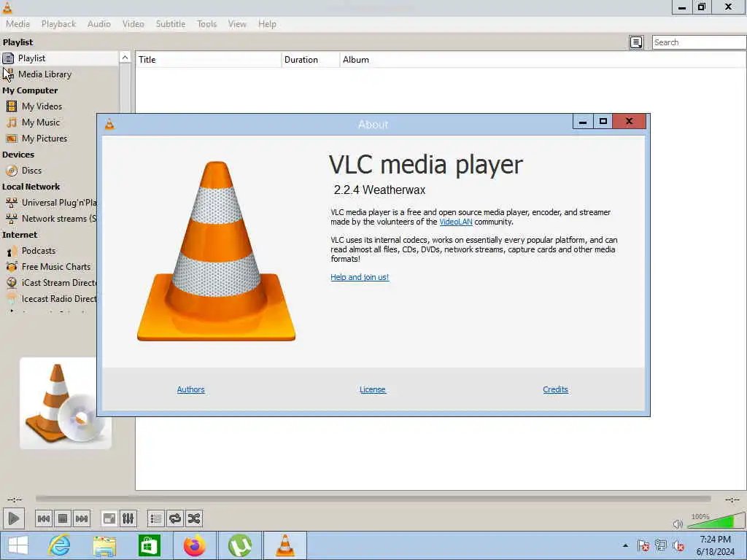
Task: Open the Authors link
Action: (190, 389)
